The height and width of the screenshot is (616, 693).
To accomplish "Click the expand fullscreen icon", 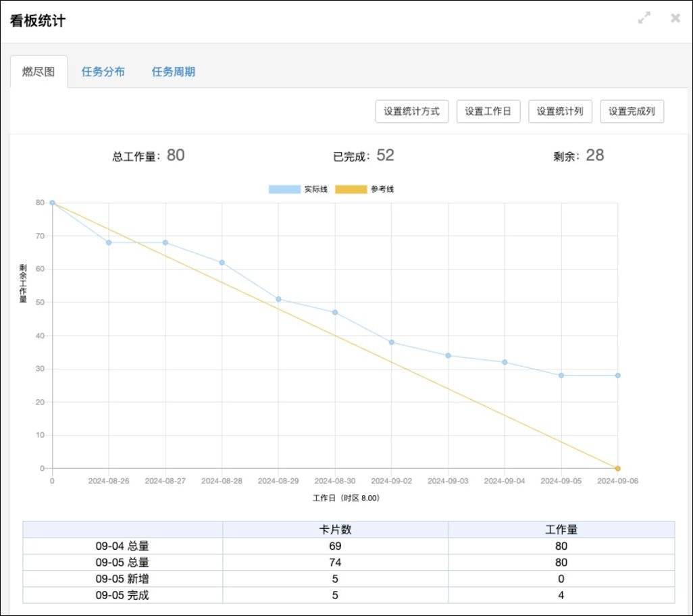I will point(644,19).
